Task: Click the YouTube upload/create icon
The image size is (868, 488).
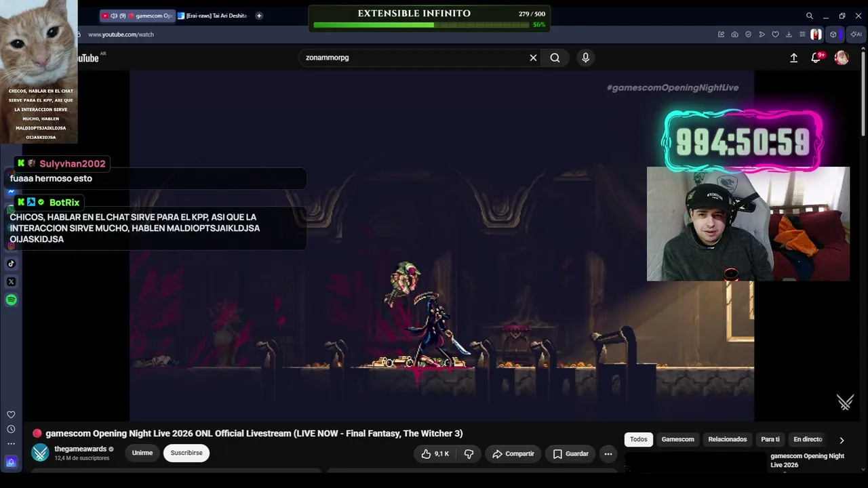Action: point(793,58)
